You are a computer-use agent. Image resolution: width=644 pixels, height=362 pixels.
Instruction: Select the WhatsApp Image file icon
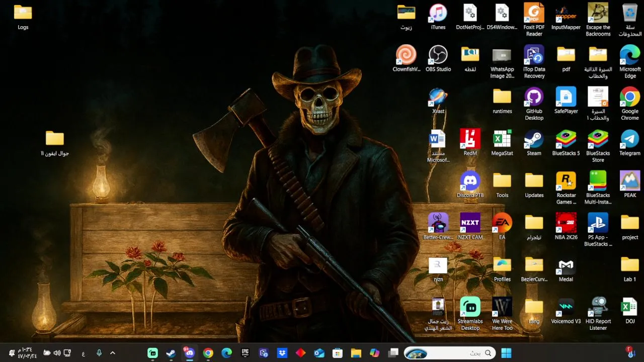[502, 62]
